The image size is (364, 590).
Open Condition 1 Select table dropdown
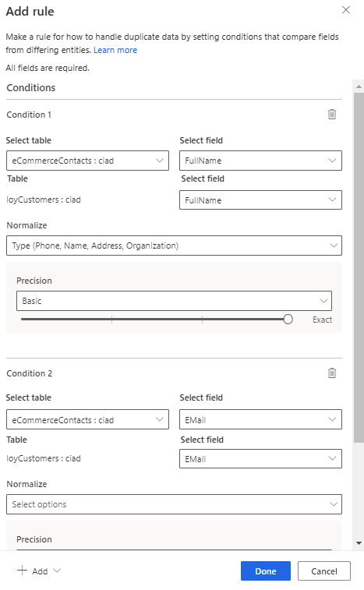(x=87, y=161)
